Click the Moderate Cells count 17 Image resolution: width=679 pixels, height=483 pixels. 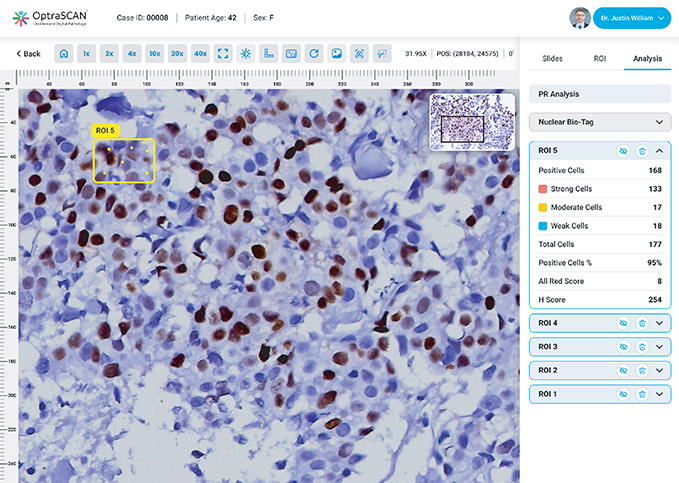coord(657,207)
